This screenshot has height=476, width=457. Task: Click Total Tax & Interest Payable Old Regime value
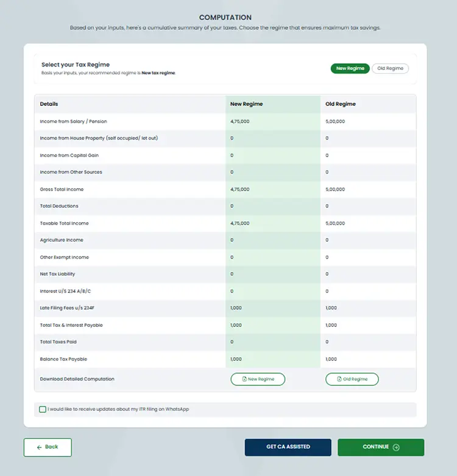[331, 326]
